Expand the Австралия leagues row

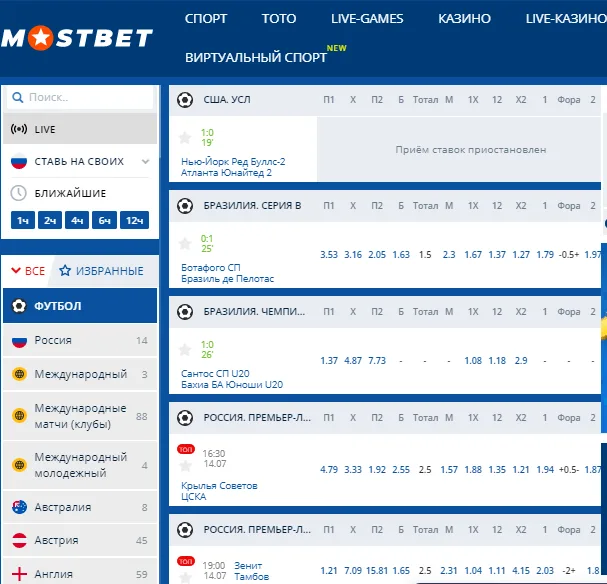click(x=80, y=507)
